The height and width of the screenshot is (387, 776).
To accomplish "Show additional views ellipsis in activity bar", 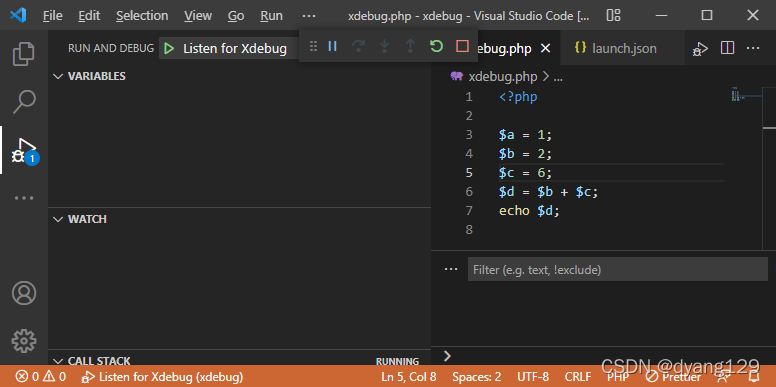I will (24, 198).
